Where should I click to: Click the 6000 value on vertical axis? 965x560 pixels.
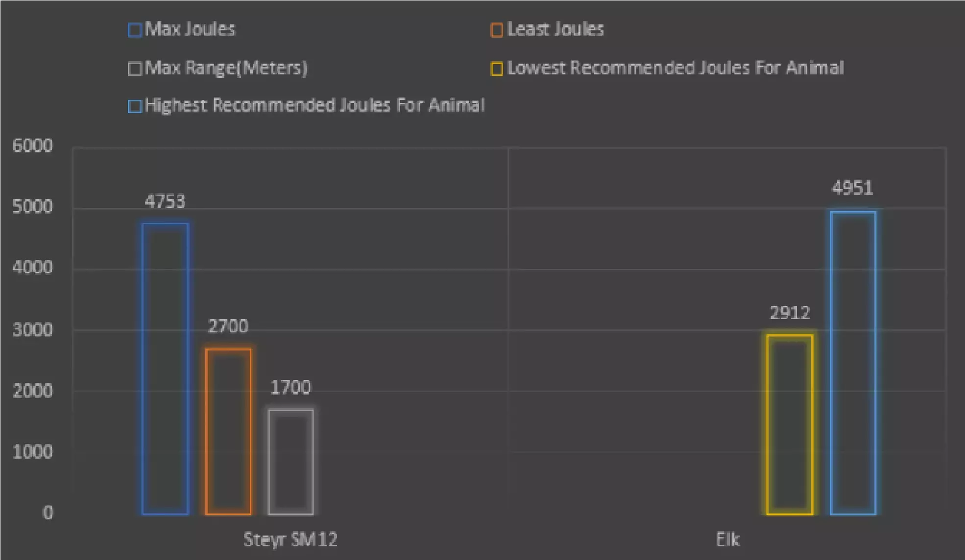32,146
